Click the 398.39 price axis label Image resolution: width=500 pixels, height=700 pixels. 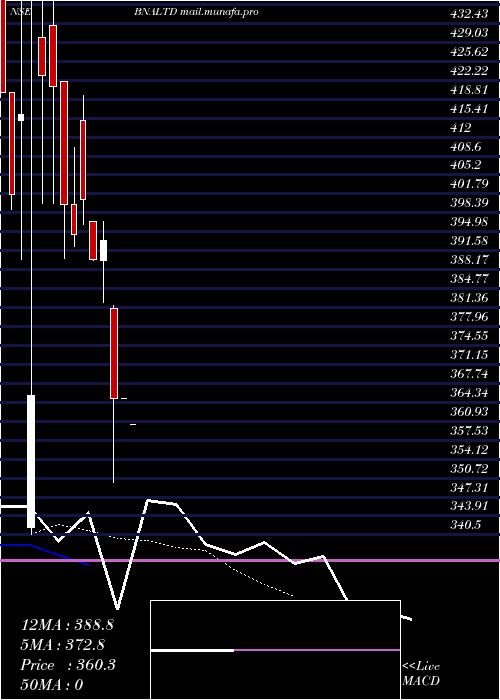(469, 203)
